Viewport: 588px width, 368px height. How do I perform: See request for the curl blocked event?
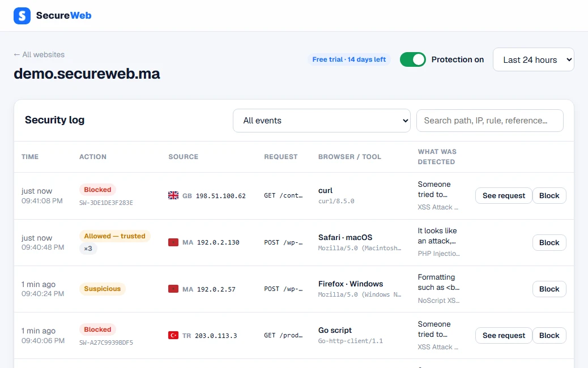(504, 196)
